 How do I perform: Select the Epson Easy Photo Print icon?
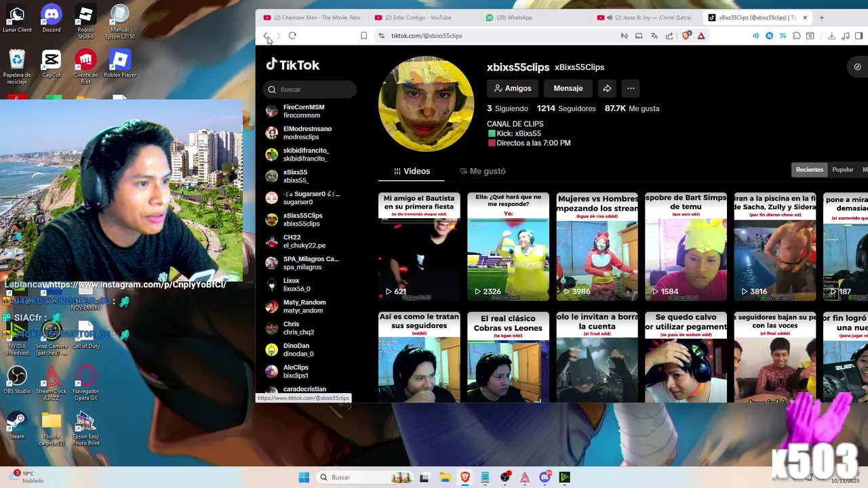pyautogui.click(x=85, y=429)
